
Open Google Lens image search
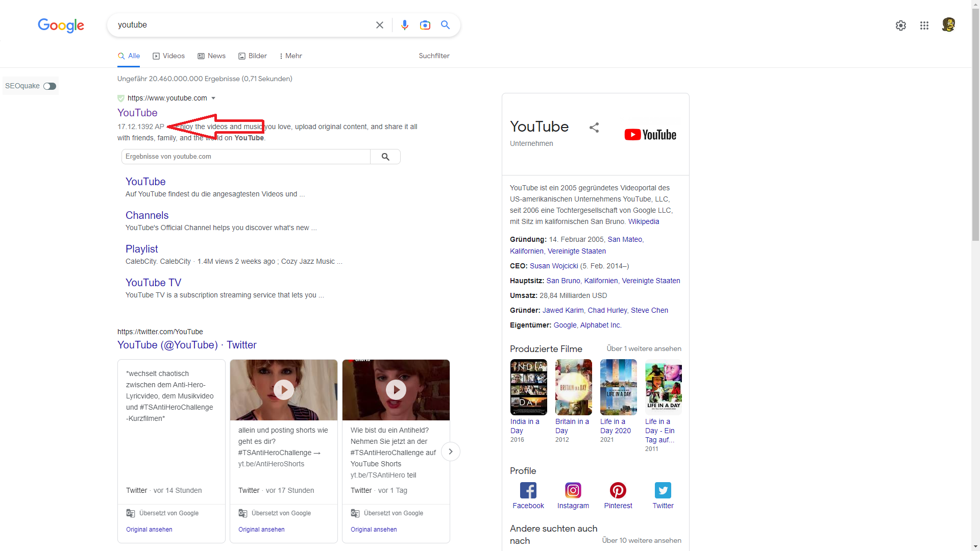tap(425, 25)
